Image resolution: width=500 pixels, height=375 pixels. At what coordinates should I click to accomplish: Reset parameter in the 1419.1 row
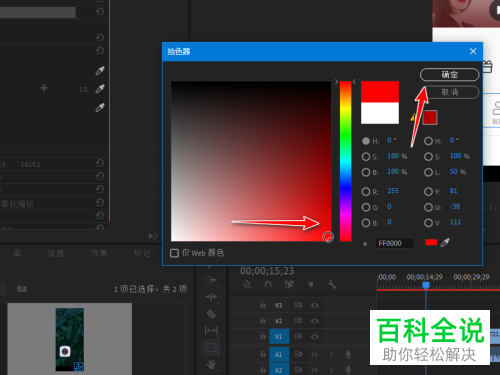(100, 163)
